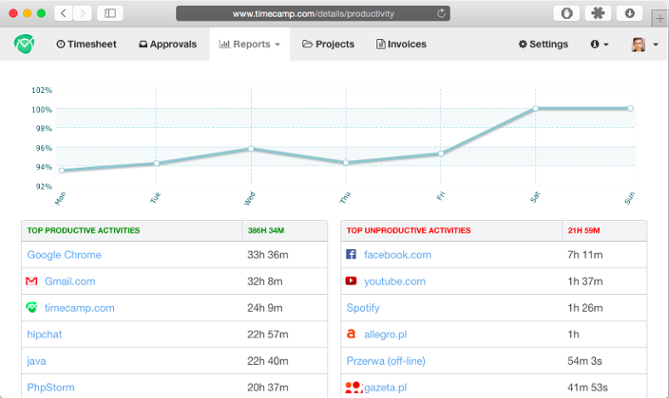Screen dimensions: 669x398
Task: Go to the Projects tab
Action: [328, 44]
